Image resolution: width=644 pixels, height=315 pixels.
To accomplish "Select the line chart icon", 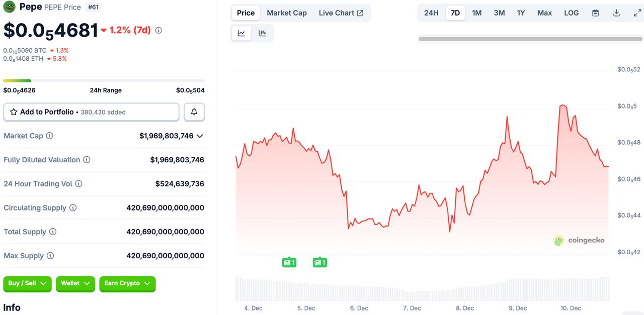I will 242,33.
